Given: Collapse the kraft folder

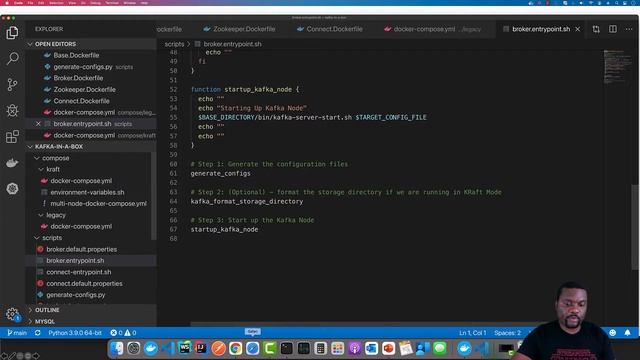Looking at the screenshot, I should (41, 169).
